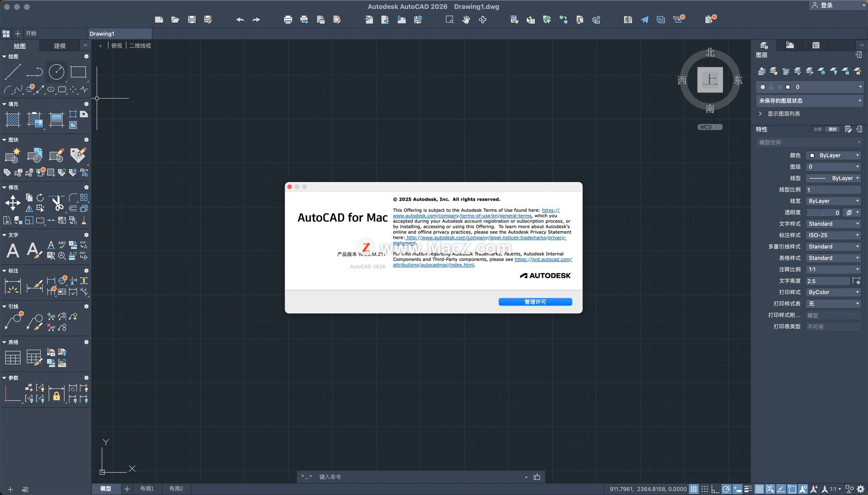Open the WCS coordinate dropdown
This screenshot has width=868, height=495.
click(x=710, y=127)
